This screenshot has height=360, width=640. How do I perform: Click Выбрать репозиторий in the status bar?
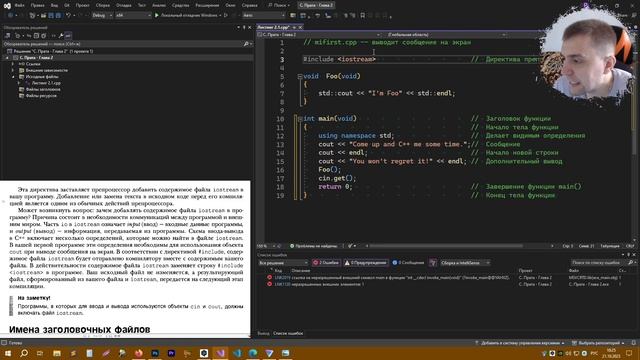[598, 343]
